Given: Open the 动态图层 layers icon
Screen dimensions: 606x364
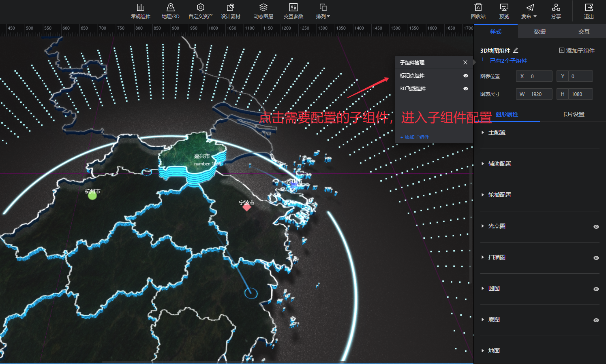Looking at the screenshot, I should click(x=263, y=8).
